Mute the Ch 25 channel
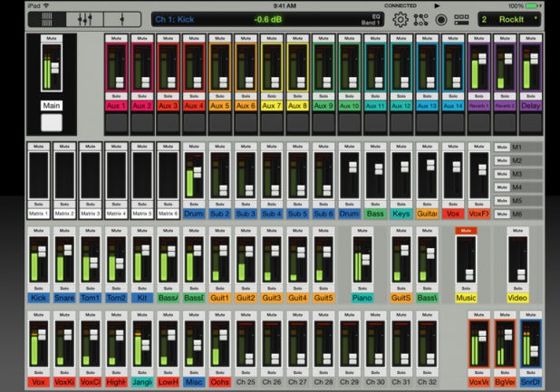Viewport: 560px width, 392px height. click(246, 315)
